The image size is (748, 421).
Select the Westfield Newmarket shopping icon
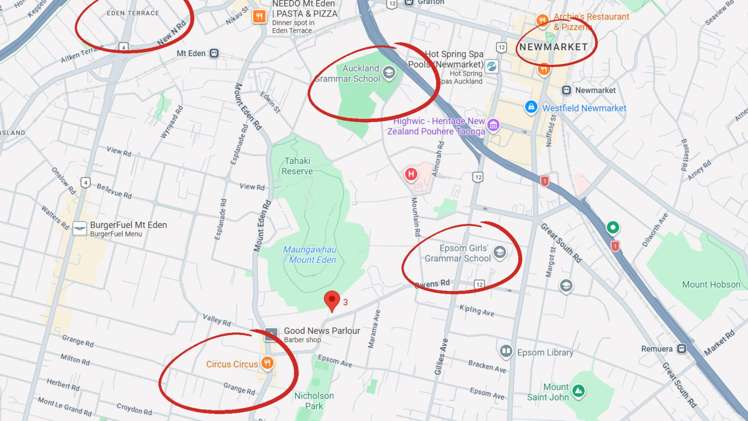(x=531, y=107)
